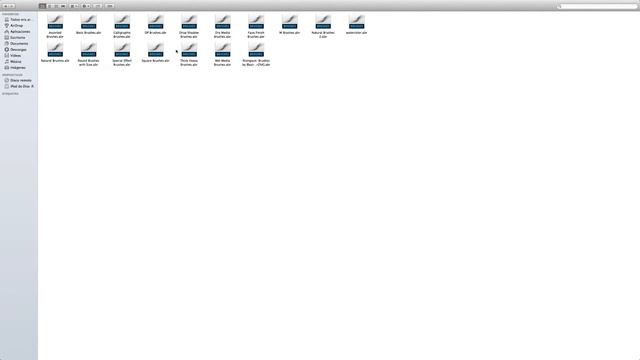Select the Kompozit Brushes by Blair file
This screenshot has height=360, width=640.
(x=256, y=54)
